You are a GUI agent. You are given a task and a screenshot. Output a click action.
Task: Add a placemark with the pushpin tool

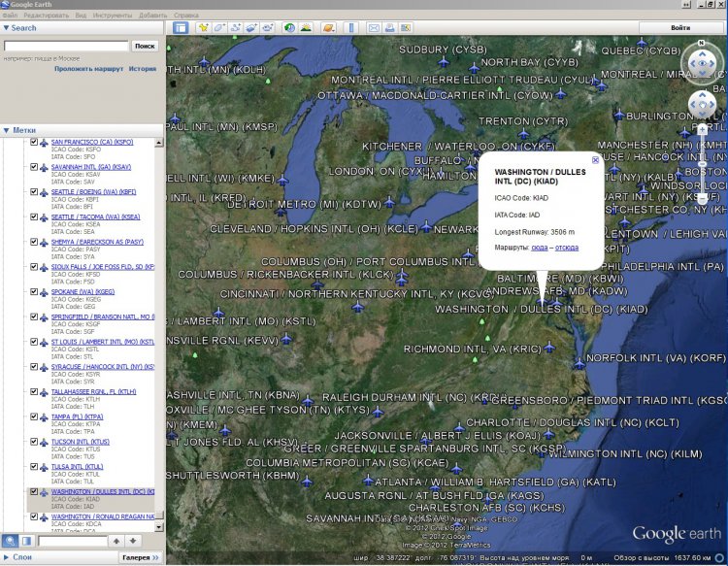coord(203,28)
